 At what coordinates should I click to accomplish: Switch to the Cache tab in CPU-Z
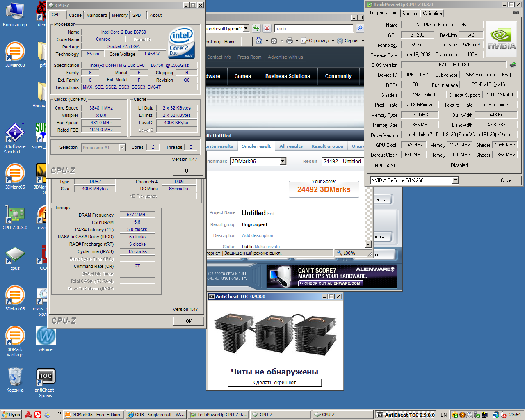point(75,15)
